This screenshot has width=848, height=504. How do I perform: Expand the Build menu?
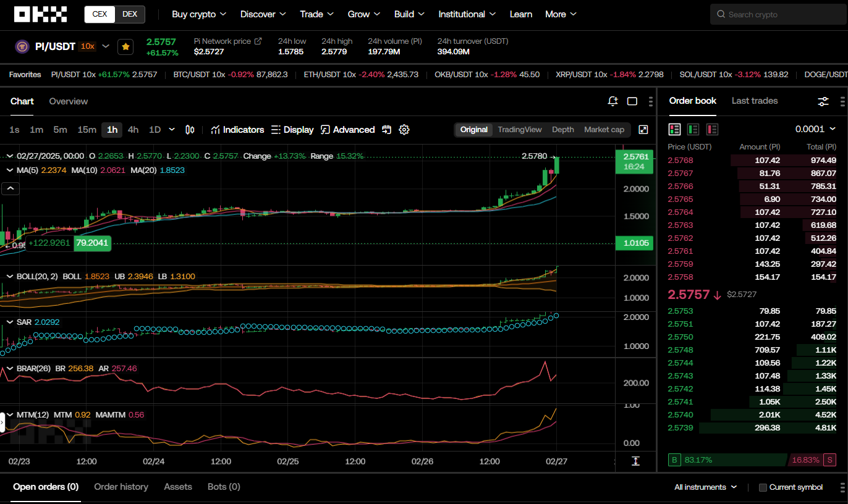tap(410, 14)
